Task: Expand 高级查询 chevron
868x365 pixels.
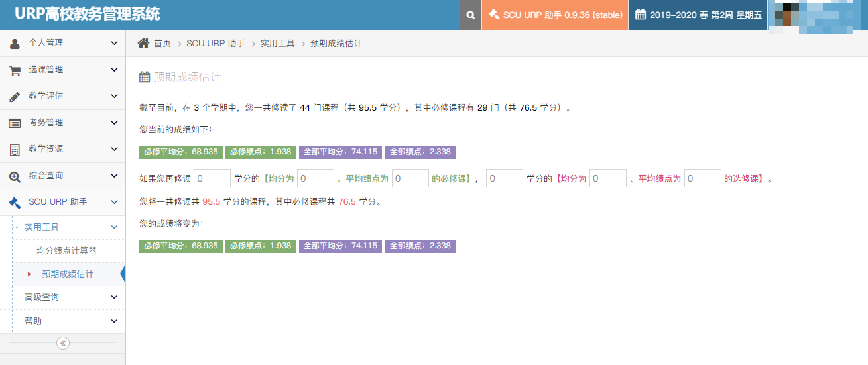Action: tap(114, 297)
